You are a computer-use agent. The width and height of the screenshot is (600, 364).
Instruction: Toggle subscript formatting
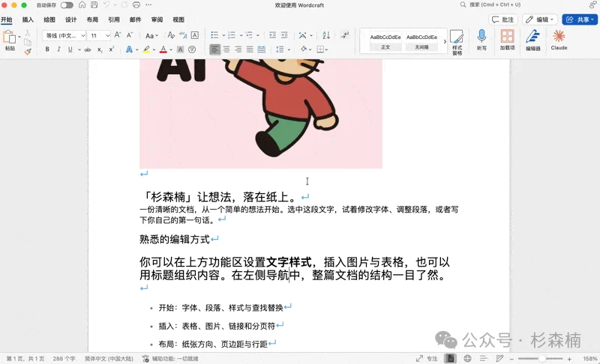(100, 49)
